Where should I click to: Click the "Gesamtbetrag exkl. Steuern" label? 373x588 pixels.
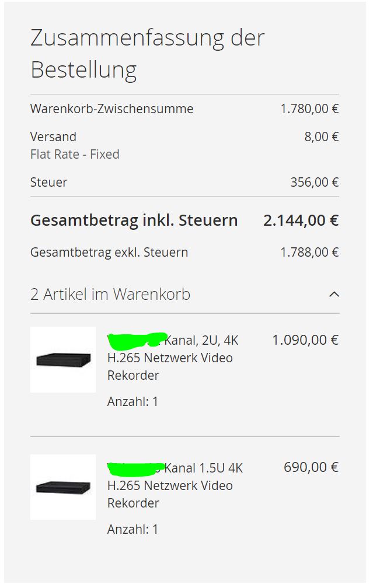(x=109, y=253)
